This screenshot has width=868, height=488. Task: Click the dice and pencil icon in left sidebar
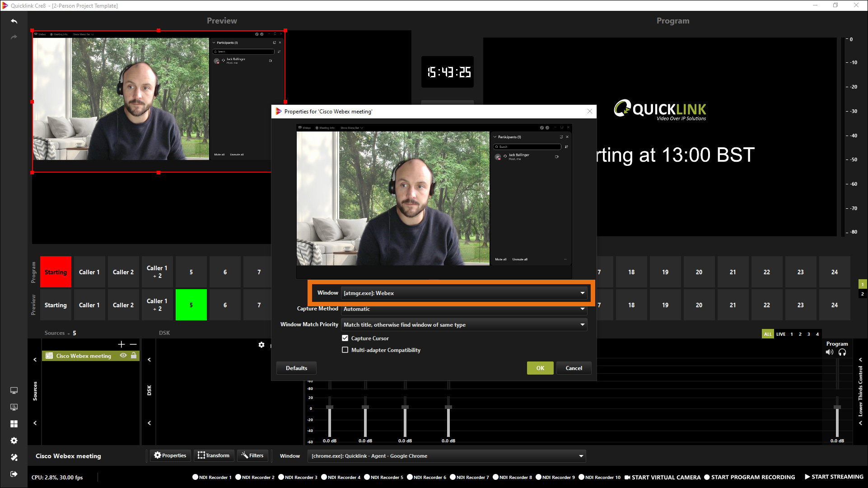click(x=14, y=457)
